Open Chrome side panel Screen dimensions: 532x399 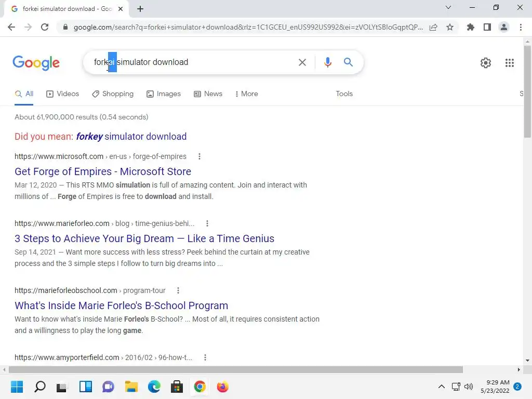click(487, 27)
